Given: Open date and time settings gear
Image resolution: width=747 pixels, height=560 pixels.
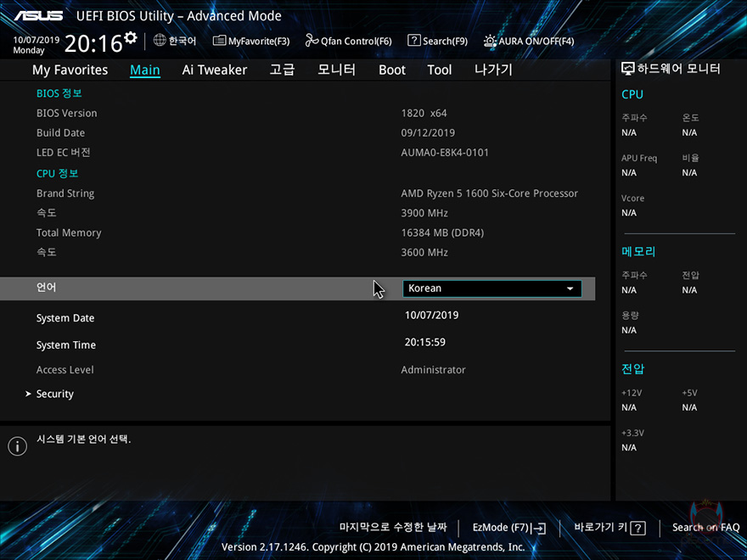Looking at the screenshot, I should coord(131,37).
